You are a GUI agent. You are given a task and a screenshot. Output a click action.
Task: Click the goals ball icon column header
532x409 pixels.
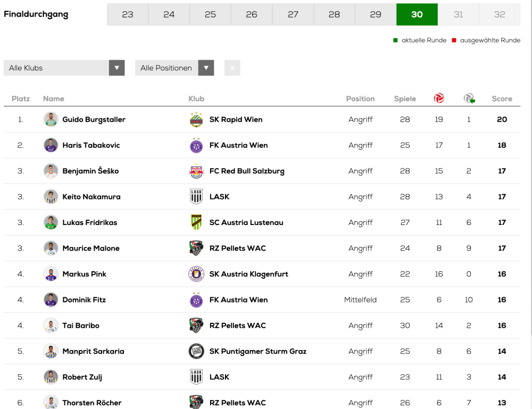tap(439, 98)
